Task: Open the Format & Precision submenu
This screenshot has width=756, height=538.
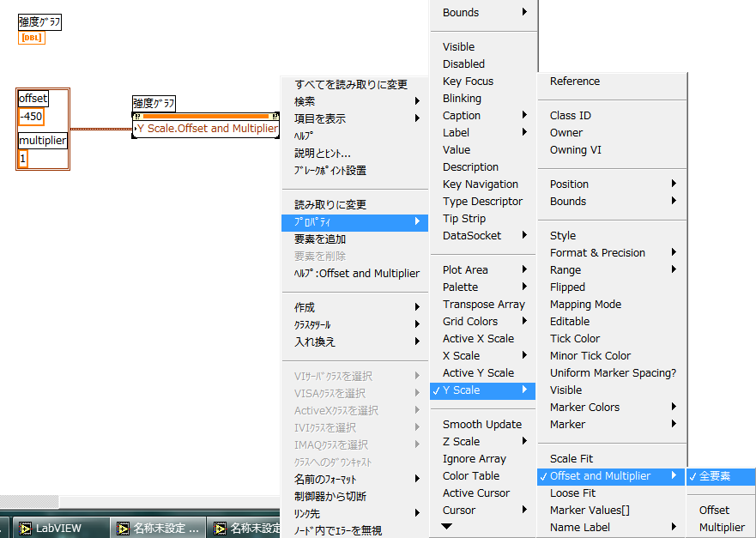Action: 611,252
